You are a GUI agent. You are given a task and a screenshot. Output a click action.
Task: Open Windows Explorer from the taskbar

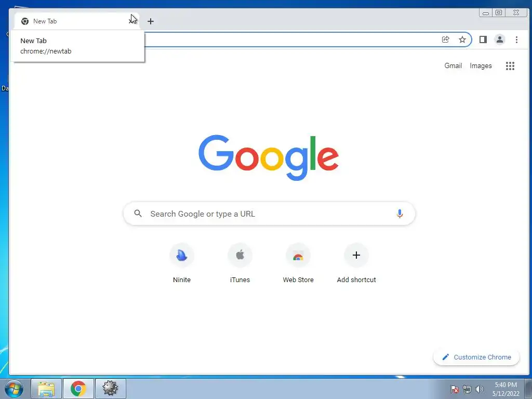(x=46, y=389)
